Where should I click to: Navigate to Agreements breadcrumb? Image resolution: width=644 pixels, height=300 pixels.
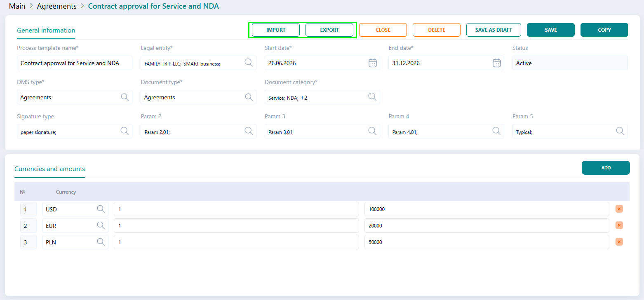pos(57,6)
